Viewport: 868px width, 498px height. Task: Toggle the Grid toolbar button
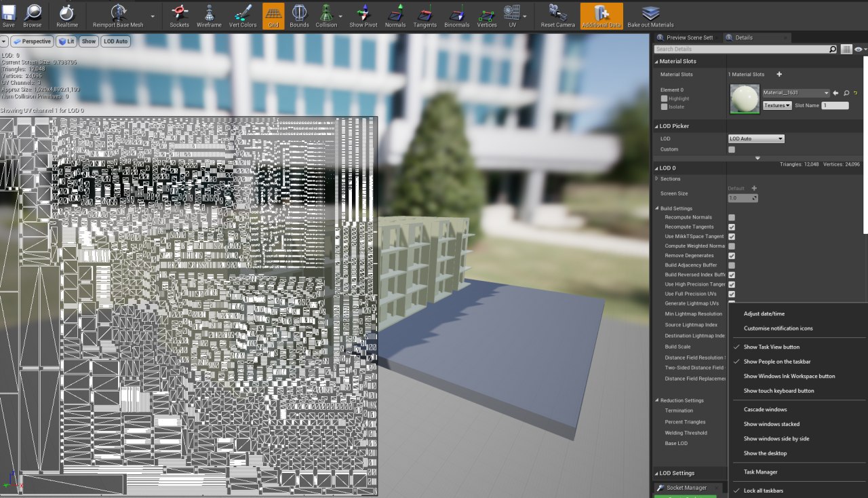(x=273, y=15)
